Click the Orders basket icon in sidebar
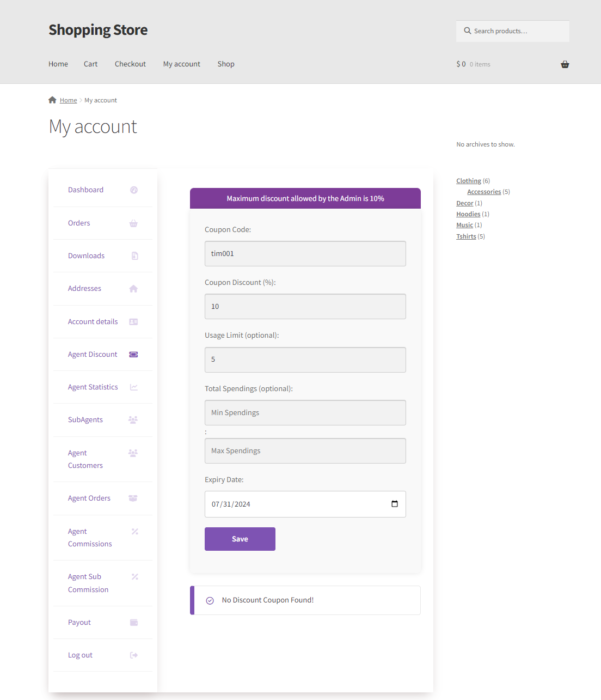The width and height of the screenshot is (601, 700). click(133, 223)
